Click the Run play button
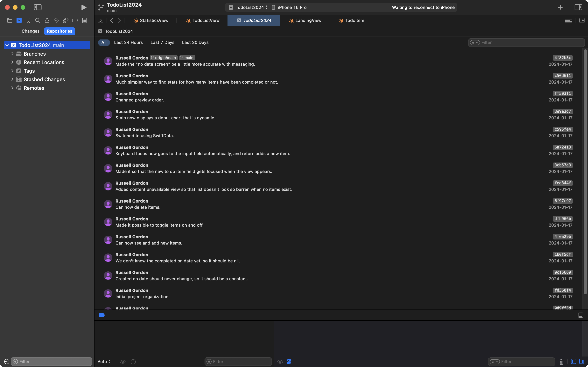 (x=84, y=7)
